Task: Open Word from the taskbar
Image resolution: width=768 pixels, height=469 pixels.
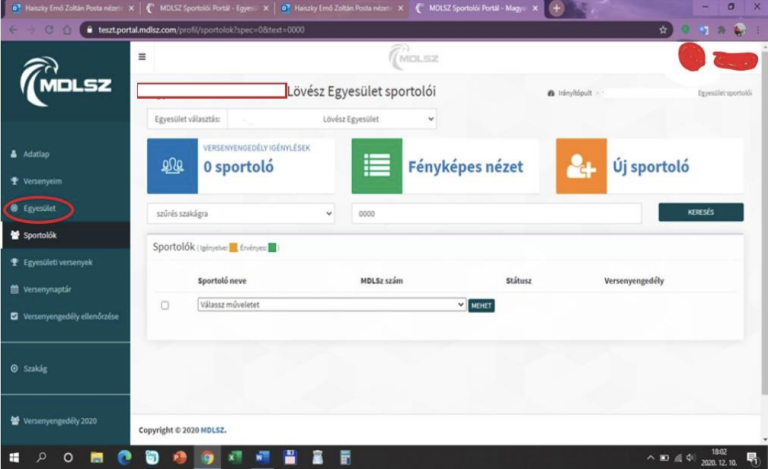Action: [261, 457]
